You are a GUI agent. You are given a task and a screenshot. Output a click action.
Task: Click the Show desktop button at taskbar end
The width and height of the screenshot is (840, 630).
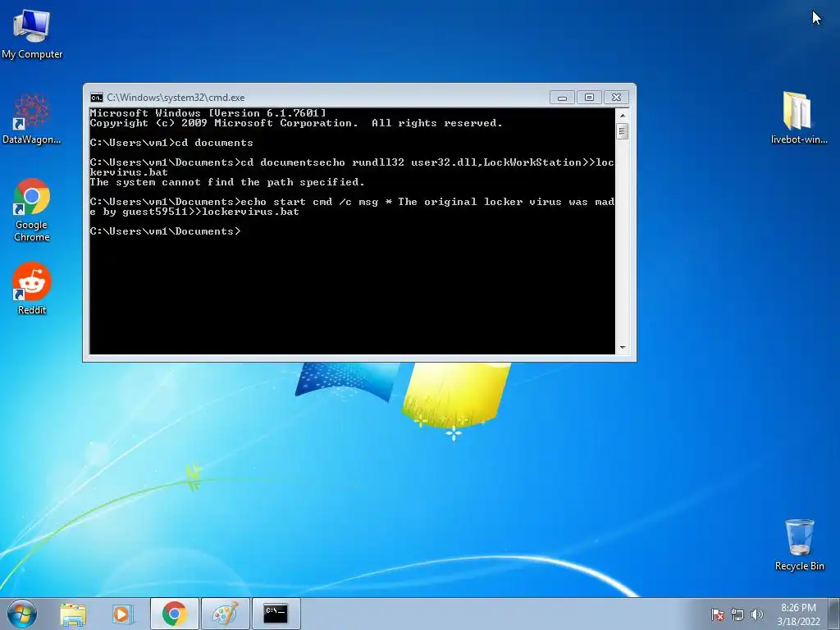point(834,614)
